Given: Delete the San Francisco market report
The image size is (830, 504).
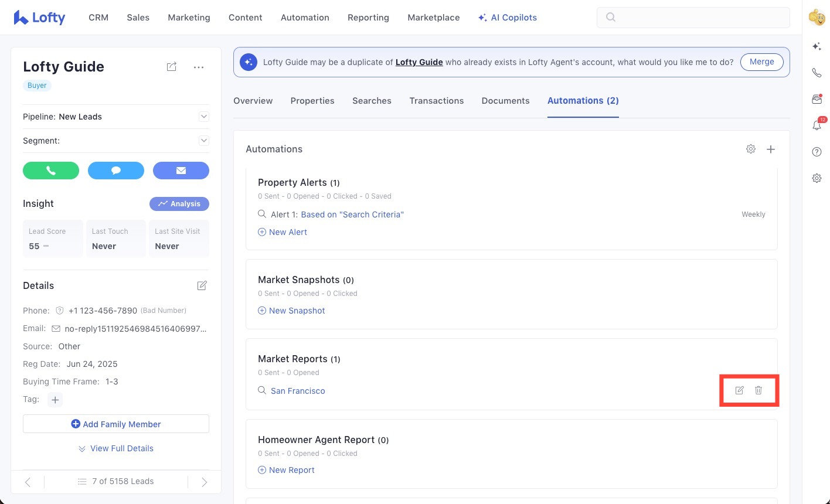Looking at the screenshot, I should 758,390.
